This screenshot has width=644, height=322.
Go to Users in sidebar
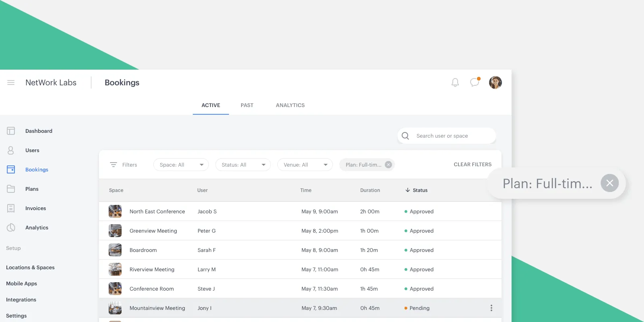pos(32,150)
